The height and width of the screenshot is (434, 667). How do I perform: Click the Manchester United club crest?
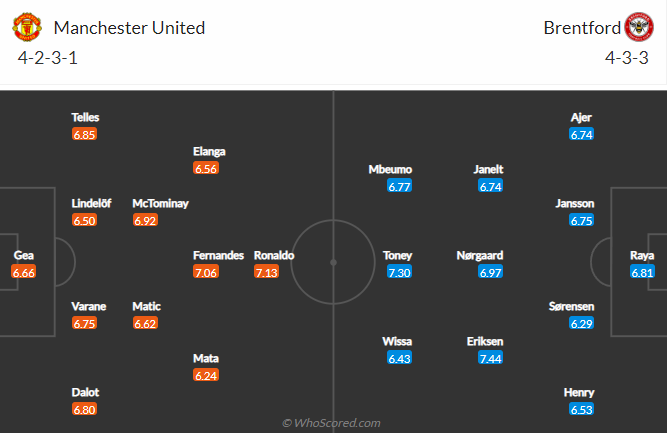(27, 27)
